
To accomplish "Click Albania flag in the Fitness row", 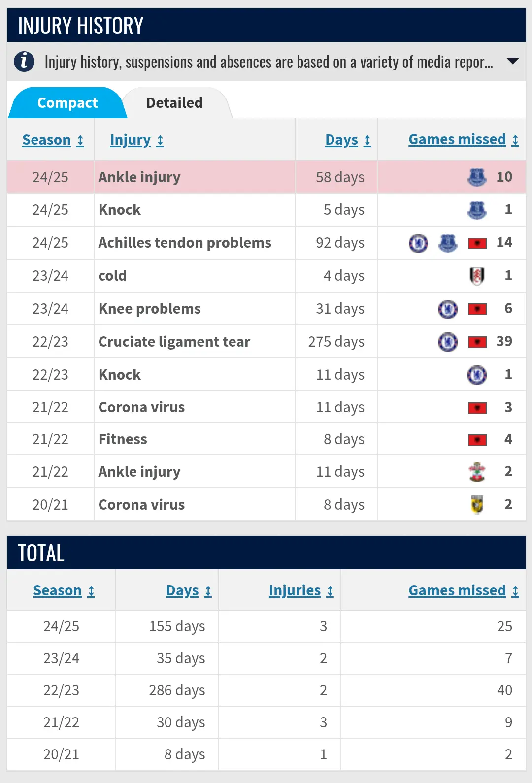I will [477, 440].
